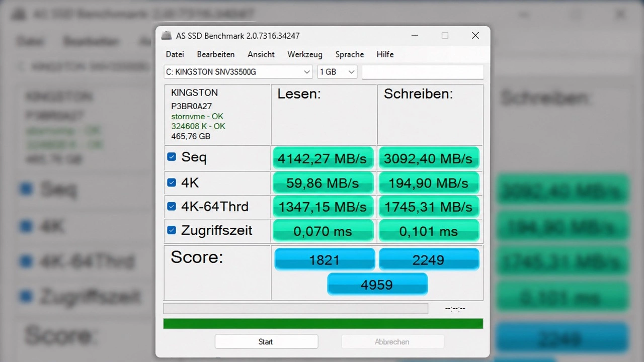Toggle the Zugriffszeit test checkbox
The image size is (644, 362).
172,230
